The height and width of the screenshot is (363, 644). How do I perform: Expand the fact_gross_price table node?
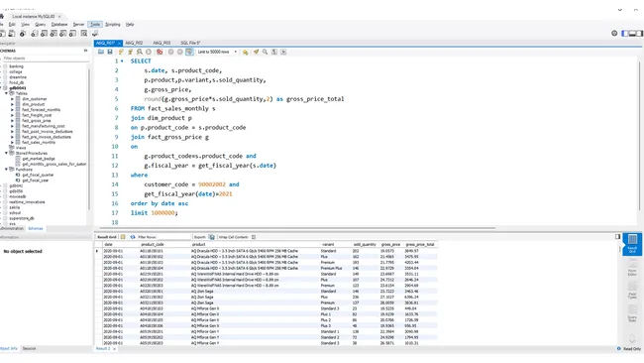[12, 121]
